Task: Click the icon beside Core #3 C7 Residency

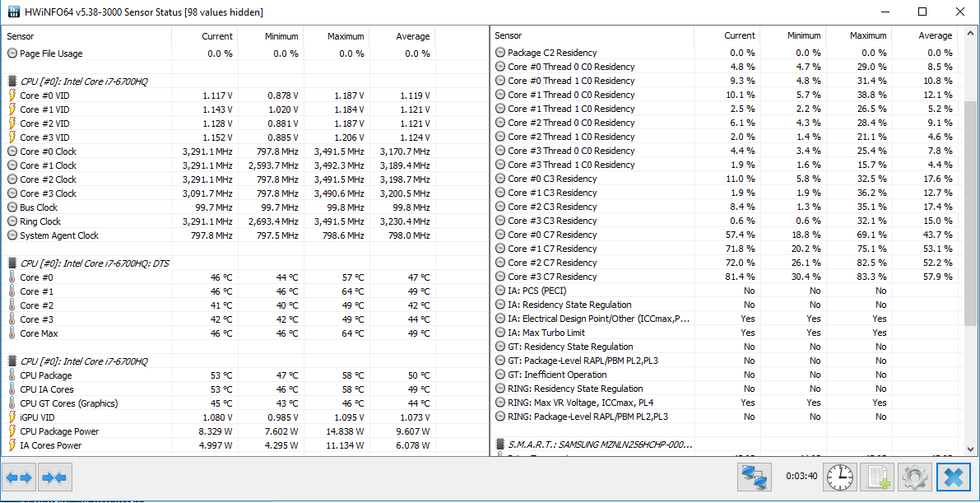Action: tap(500, 277)
